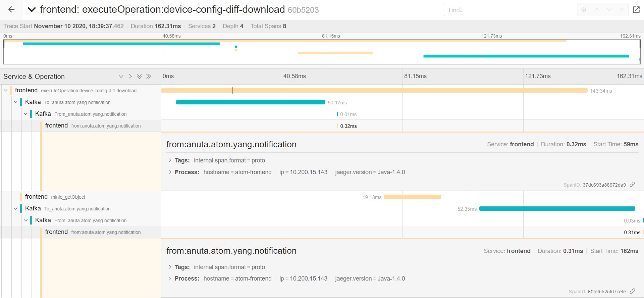Collapse one level with the single right chevron
The width and height of the screenshot is (644, 298).
[130, 77]
